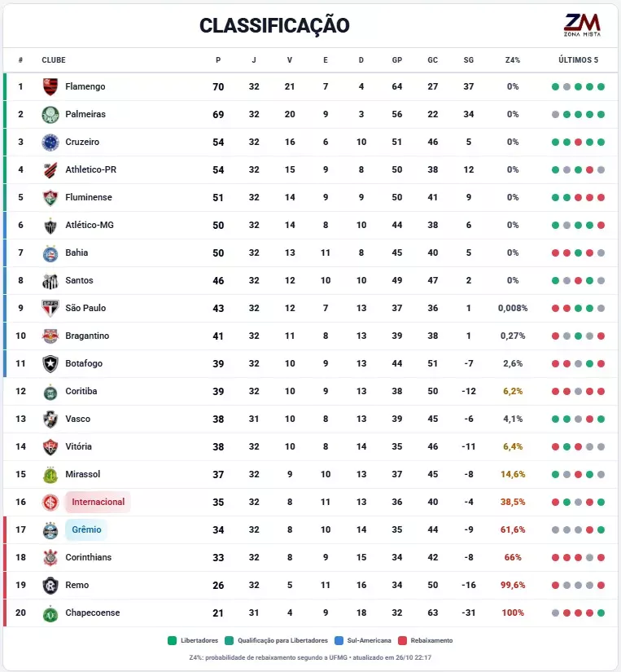Click the Palmeiras club crest

[x=50, y=114]
